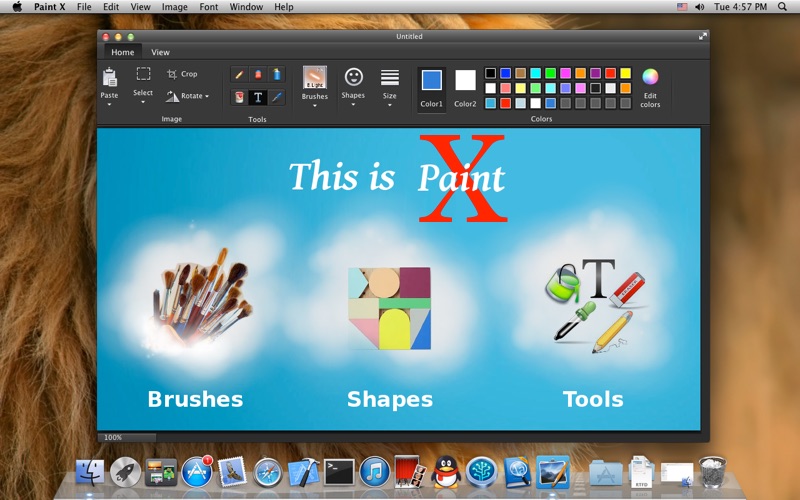Open Edit colors wheel

[650, 78]
